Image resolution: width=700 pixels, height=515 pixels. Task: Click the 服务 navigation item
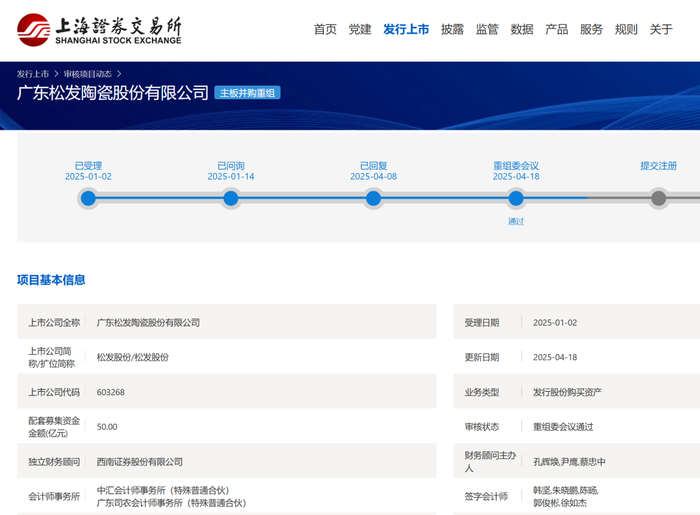click(591, 30)
